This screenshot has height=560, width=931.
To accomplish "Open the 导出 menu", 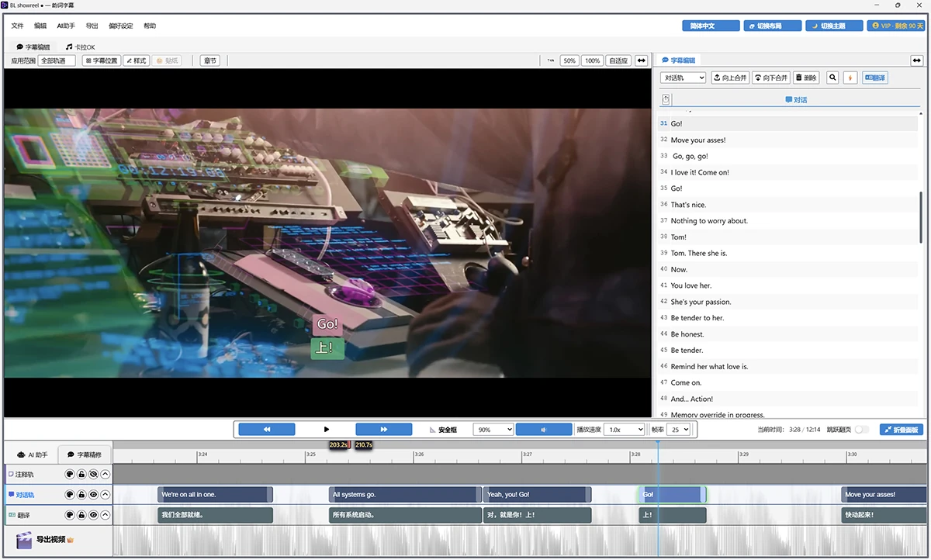I will click(92, 26).
